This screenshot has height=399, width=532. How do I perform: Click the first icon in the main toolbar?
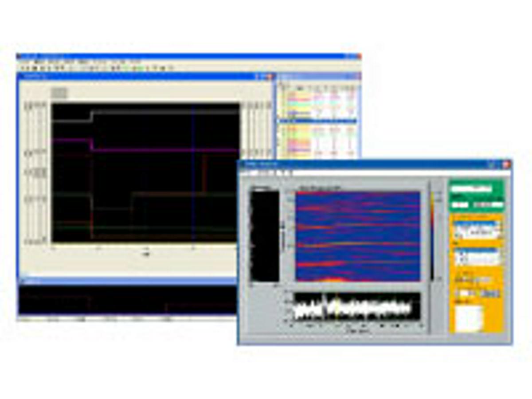coord(22,68)
